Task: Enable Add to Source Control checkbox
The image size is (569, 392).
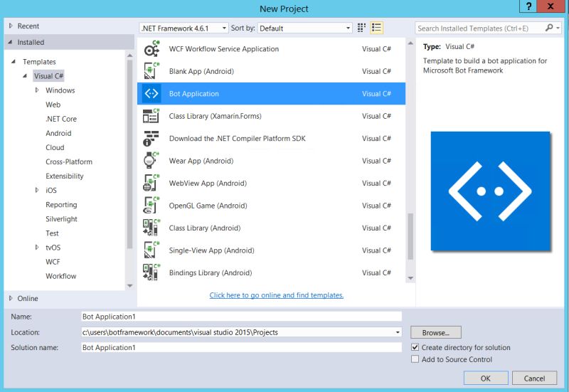Action: point(415,359)
